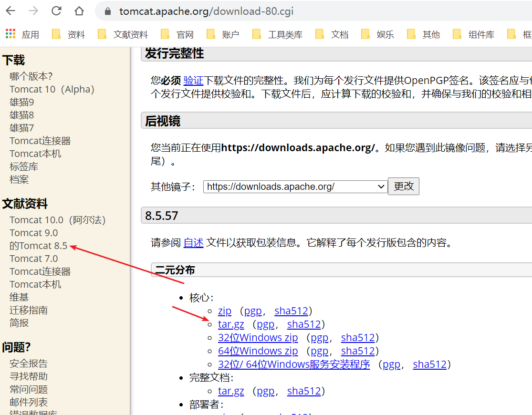Open Tomcat连接器 under 下载

(40, 141)
